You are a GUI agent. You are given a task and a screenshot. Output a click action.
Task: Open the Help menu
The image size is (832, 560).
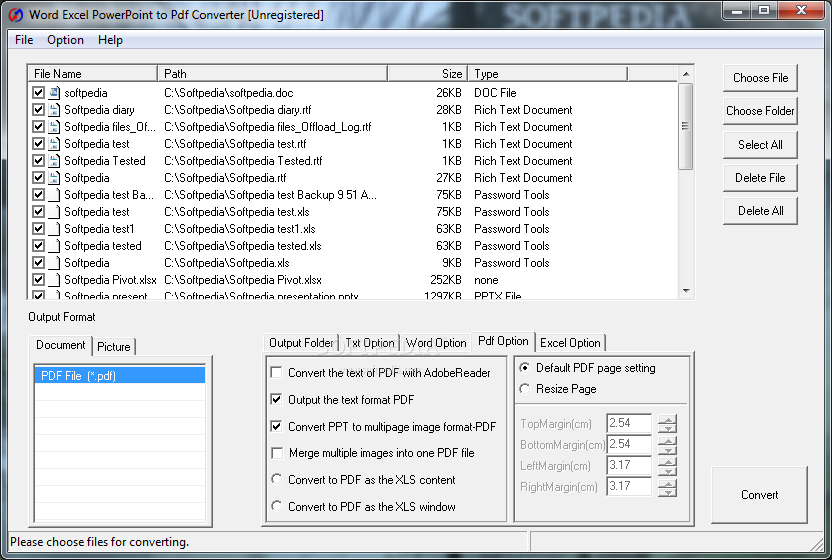tap(110, 40)
